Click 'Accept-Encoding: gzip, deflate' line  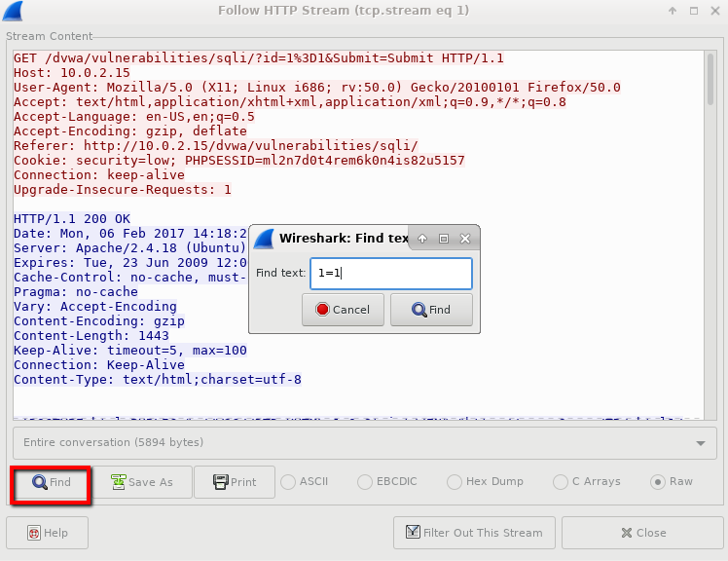click(x=130, y=131)
